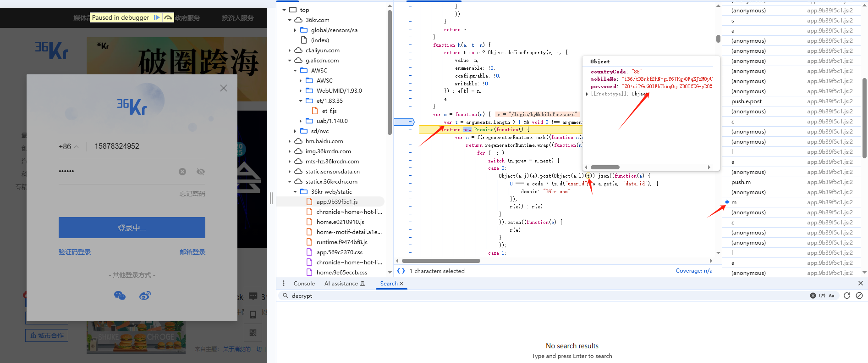Click the 投资人服务 nav item

tap(237, 18)
